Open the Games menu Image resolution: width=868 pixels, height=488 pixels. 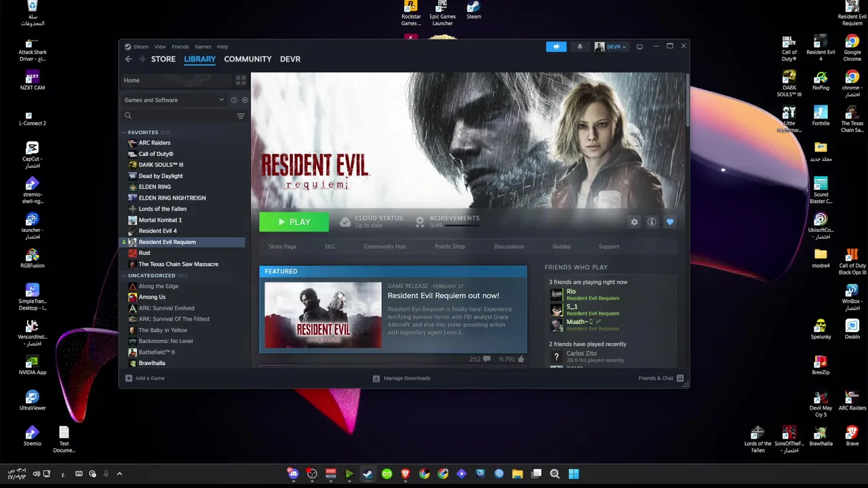point(203,47)
